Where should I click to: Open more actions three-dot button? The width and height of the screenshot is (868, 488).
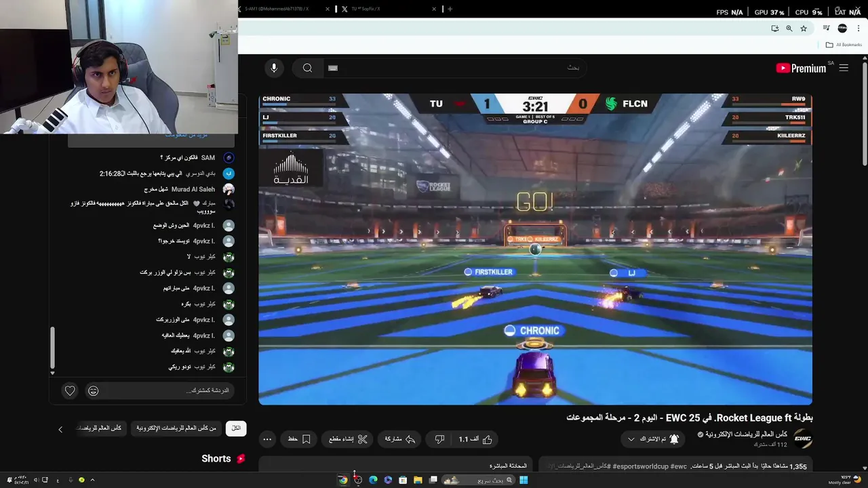(x=267, y=439)
